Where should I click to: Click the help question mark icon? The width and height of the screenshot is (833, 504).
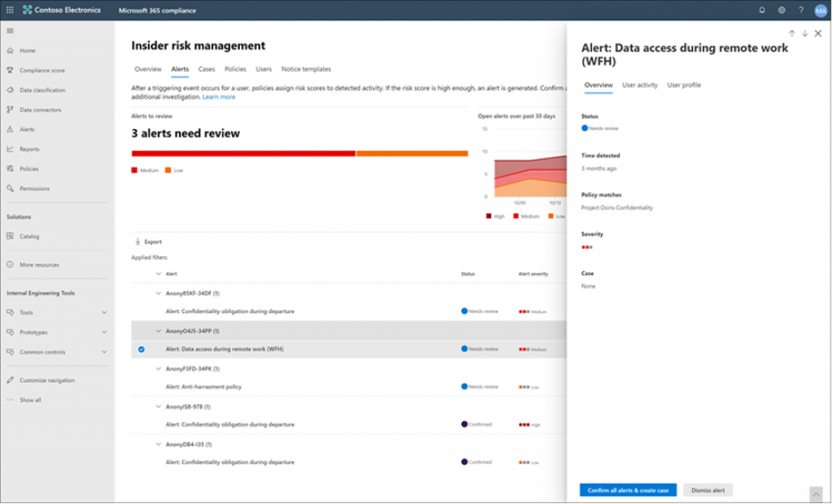[x=801, y=10]
